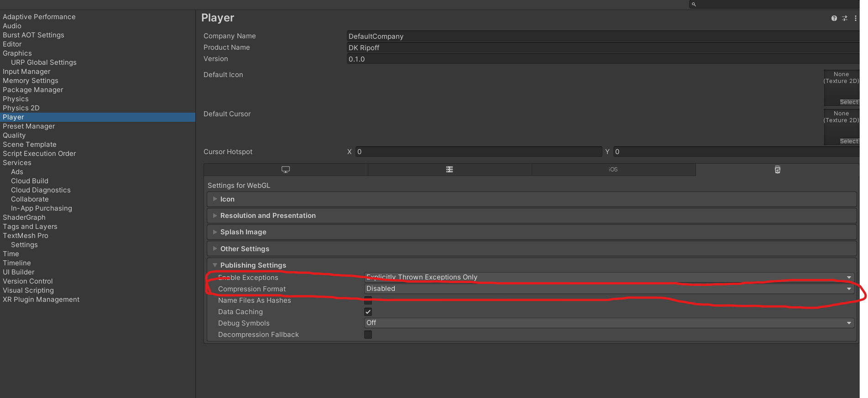
Task: Click the search magnifier icon
Action: click(694, 4)
